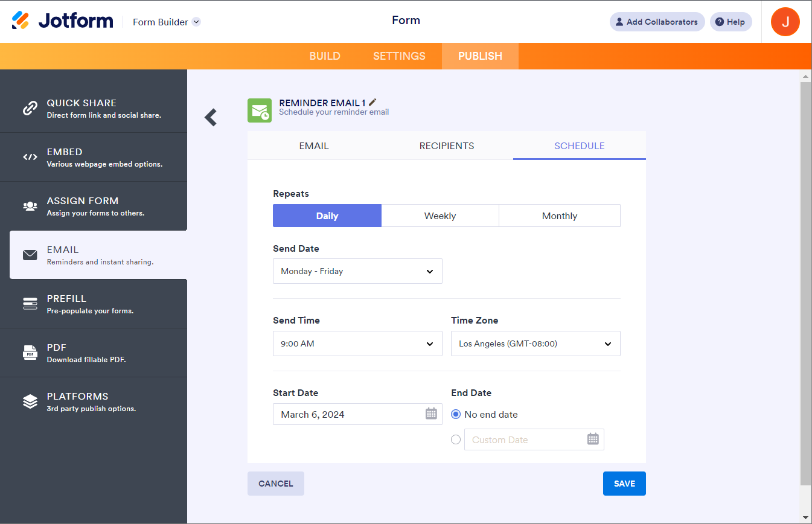Select the No end date radio
The image size is (812, 524).
[456, 415]
